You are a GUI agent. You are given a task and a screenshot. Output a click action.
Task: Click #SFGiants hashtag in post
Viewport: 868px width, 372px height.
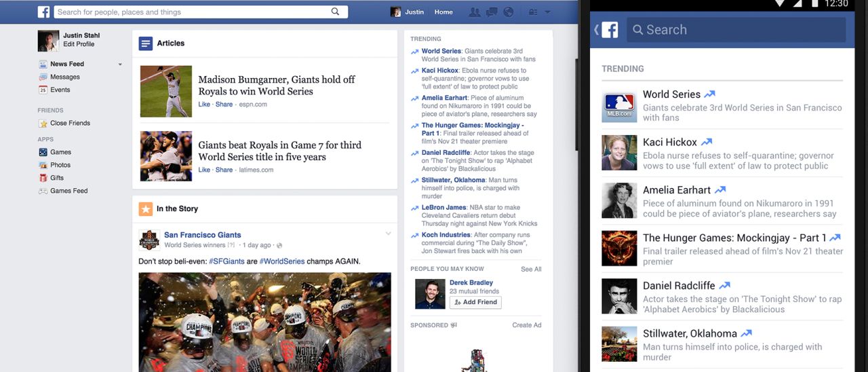tap(226, 261)
